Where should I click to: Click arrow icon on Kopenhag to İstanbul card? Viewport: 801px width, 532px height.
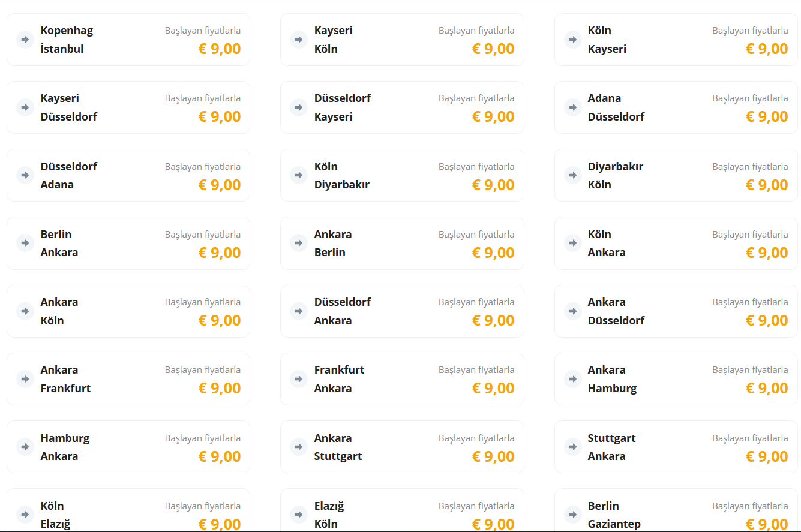25,40
